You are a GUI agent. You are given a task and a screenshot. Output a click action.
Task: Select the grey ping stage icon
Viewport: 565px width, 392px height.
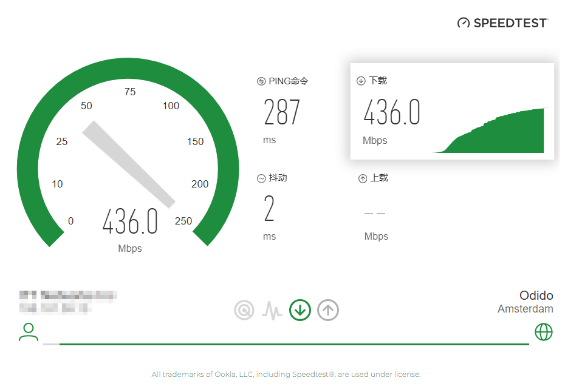coord(244,310)
